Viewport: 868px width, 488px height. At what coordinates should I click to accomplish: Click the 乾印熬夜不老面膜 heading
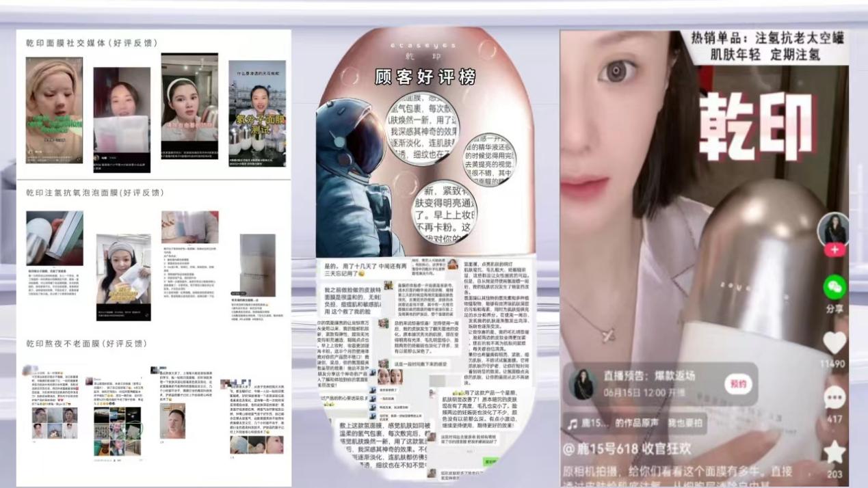point(86,343)
